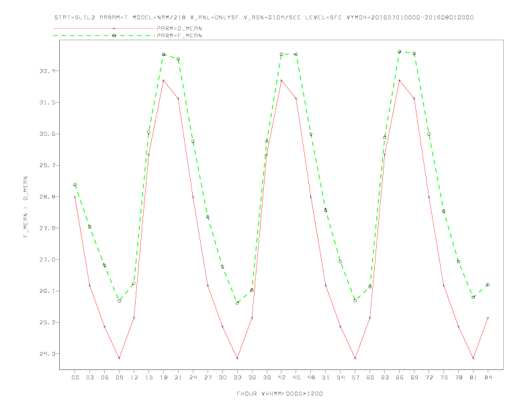Click x-axis forecast hour label 66
This screenshot has width=532, height=411.
pyautogui.click(x=400, y=377)
